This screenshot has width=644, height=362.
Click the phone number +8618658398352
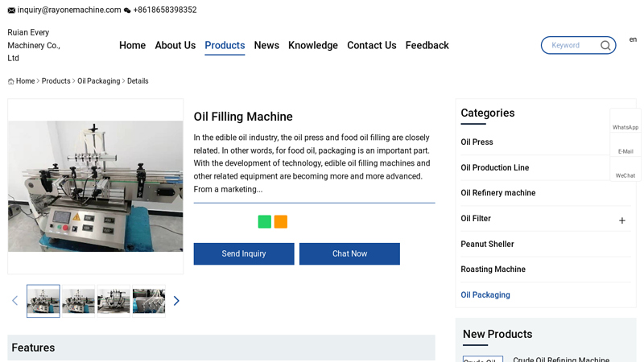[x=165, y=10]
